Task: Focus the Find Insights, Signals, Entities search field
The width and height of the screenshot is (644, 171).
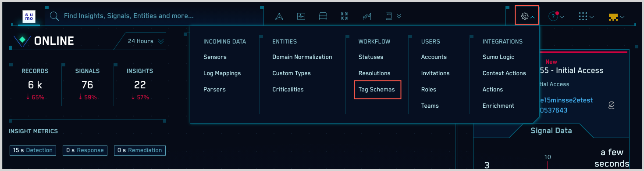Action: (154, 16)
